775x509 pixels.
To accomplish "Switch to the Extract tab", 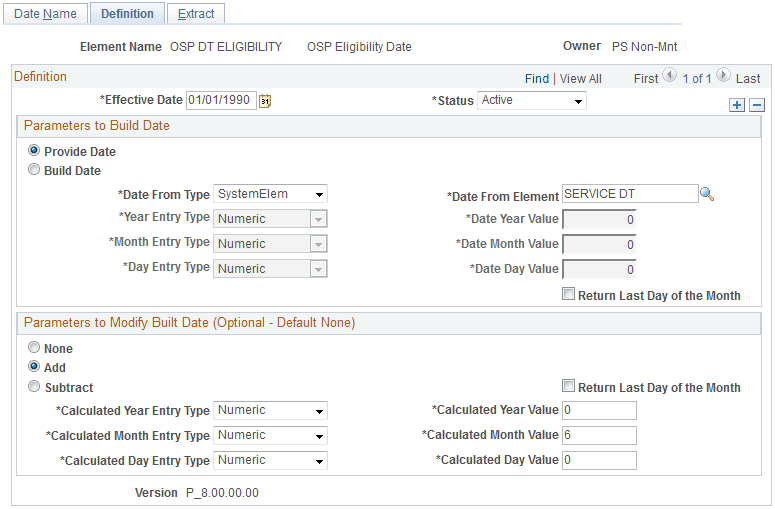I will pyautogui.click(x=196, y=14).
